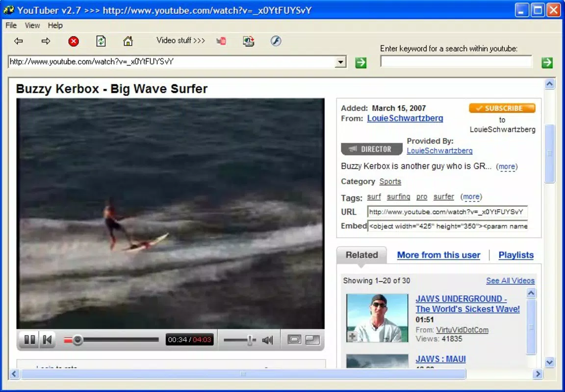Open the Help menu
Image resolution: width=565 pixels, height=392 pixels.
point(55,25)
